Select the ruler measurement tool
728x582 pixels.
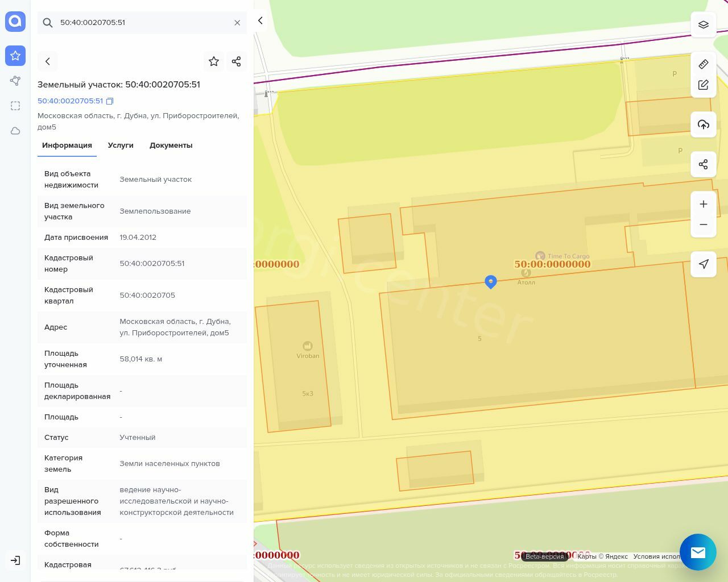[704, 64]
